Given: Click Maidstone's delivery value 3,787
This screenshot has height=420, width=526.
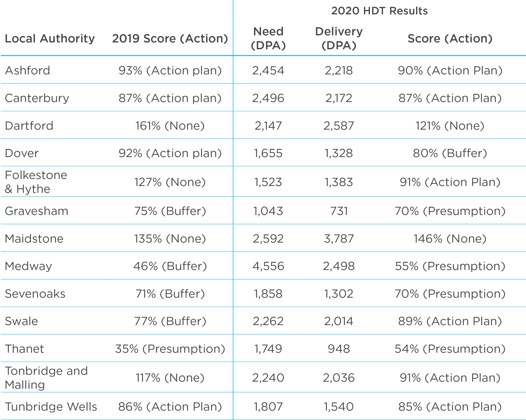Looking at the screenshot, I should 339,238.
